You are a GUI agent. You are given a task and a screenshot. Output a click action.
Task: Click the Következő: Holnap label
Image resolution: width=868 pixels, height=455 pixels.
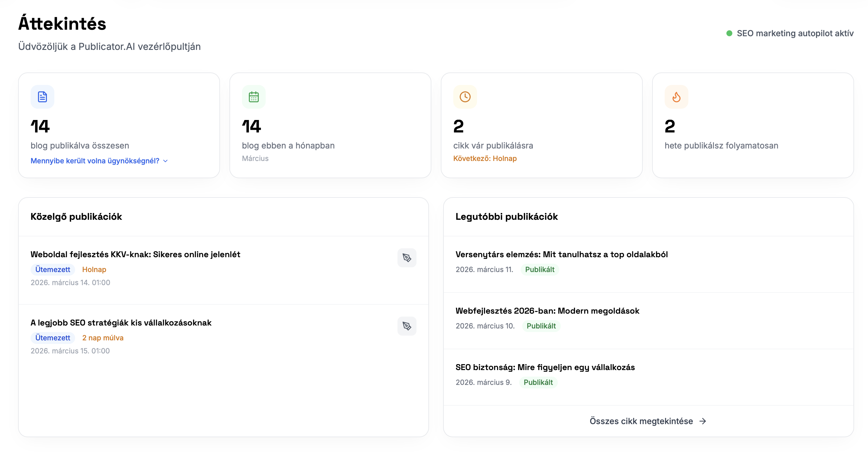(x=484, y=158)
